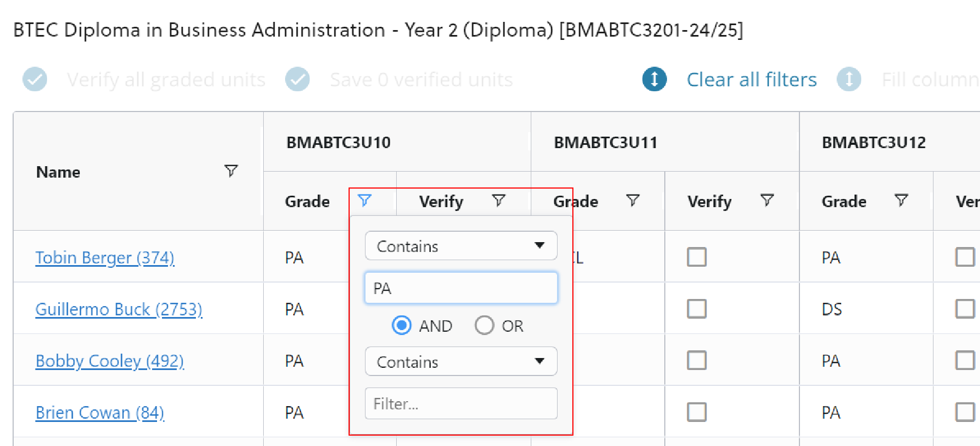Open the Grade filter for BMABTC3U12

click(902, 201)
